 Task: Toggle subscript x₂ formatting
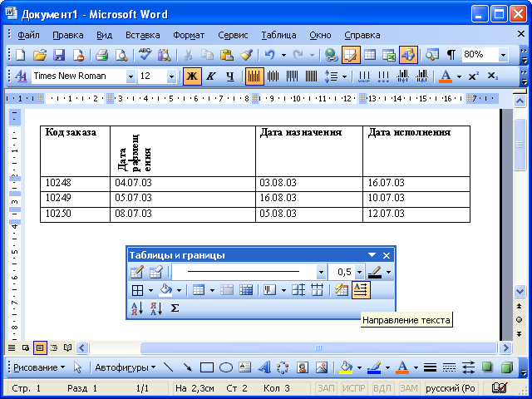pos(492,76)
